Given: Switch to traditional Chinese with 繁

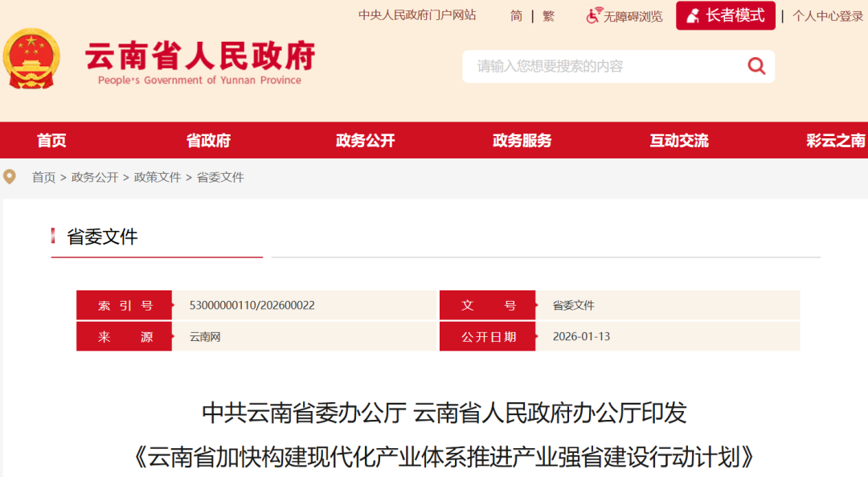Looking at the screenshot, I should pos(548,15).
